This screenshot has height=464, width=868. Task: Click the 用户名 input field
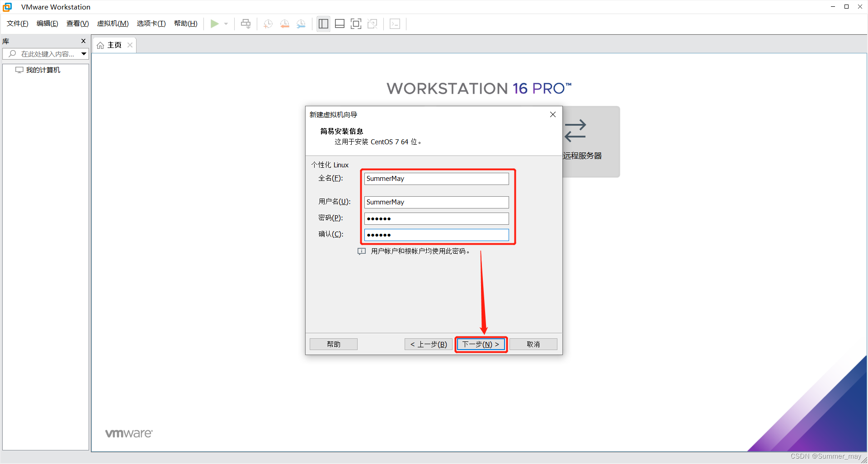click(x=436, y=202)
